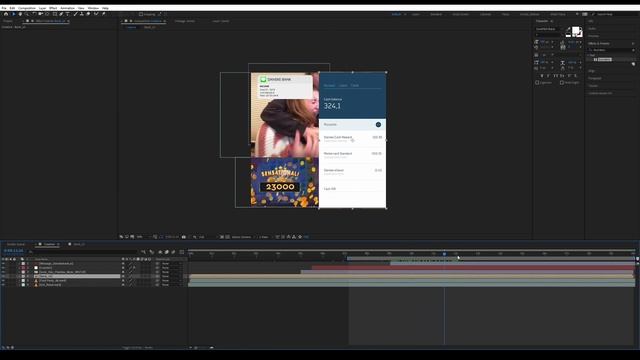Click the Character fill color swatch
This screenshot has height=360, width=640.
576,30
